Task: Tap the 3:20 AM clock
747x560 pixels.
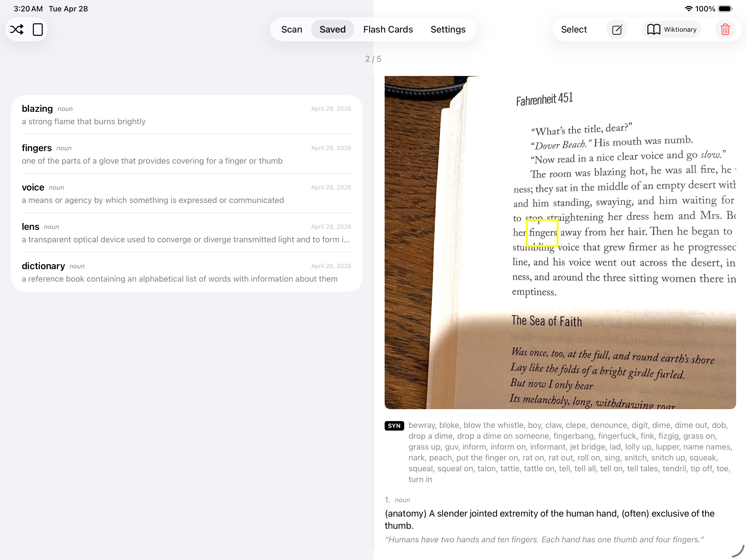Action: pos(28,9)
